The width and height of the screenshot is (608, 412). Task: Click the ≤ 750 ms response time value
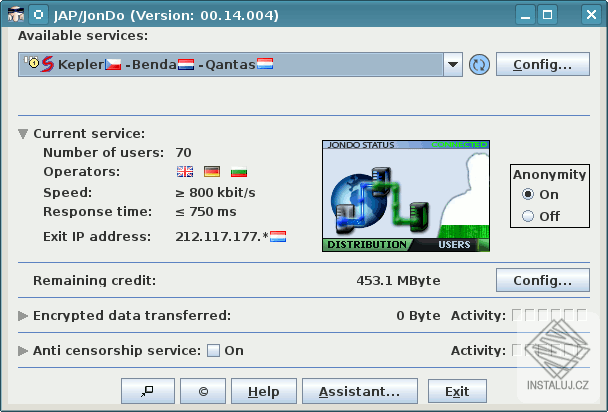click(206, 212)
